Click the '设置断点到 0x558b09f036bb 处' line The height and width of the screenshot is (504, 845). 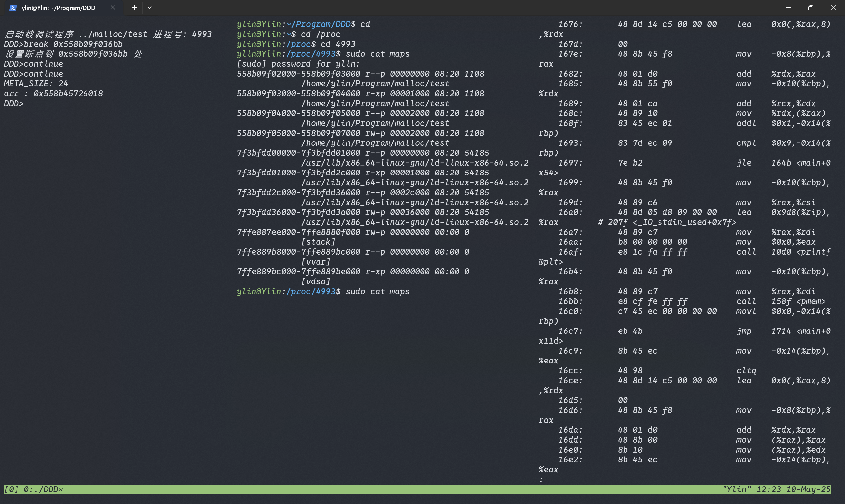73,54
